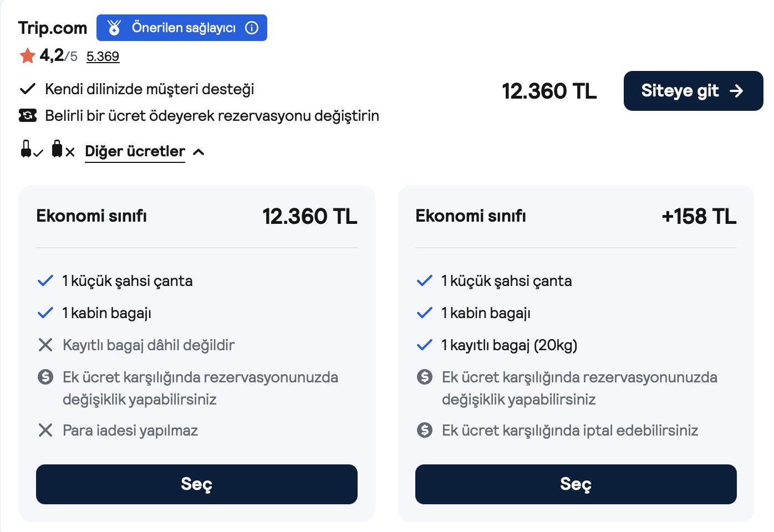
Task: Click the ticket change icon beside rezervasyonu değiştirin
Action: coord(28,115)
